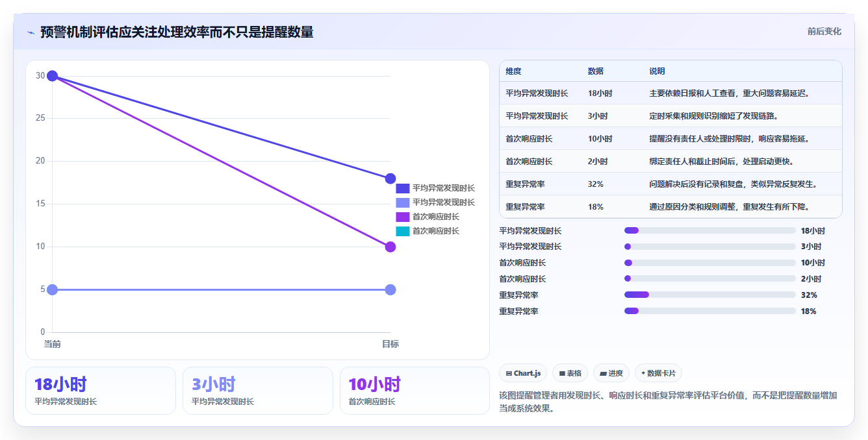Click the lightning icon beside the title
This screenshot has width=868, height=440.
coord(31,32)
